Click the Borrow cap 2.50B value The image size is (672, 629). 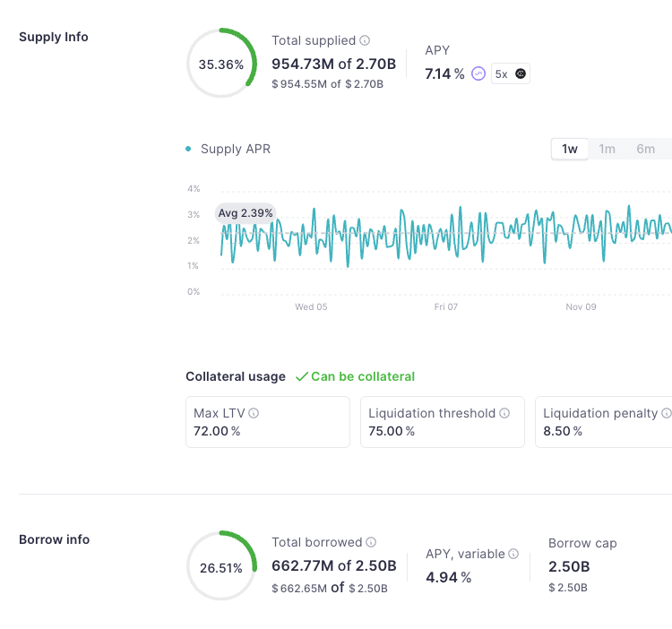coord(569,566)
